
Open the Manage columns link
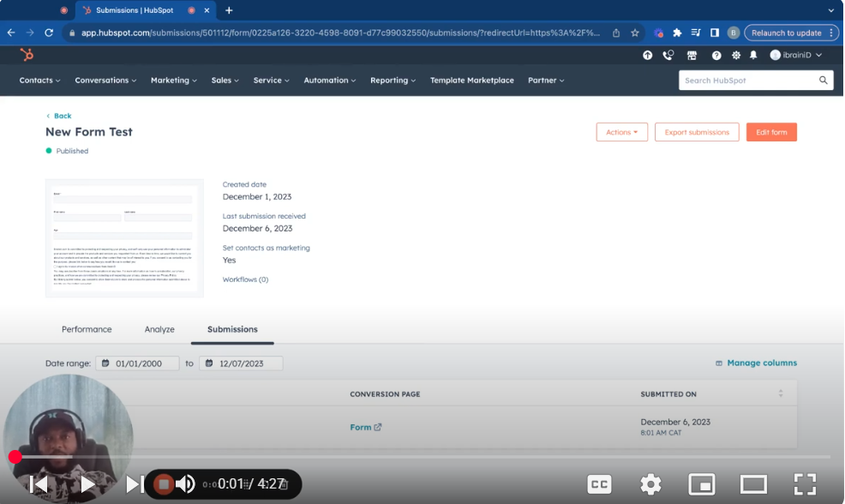(756, 363)
